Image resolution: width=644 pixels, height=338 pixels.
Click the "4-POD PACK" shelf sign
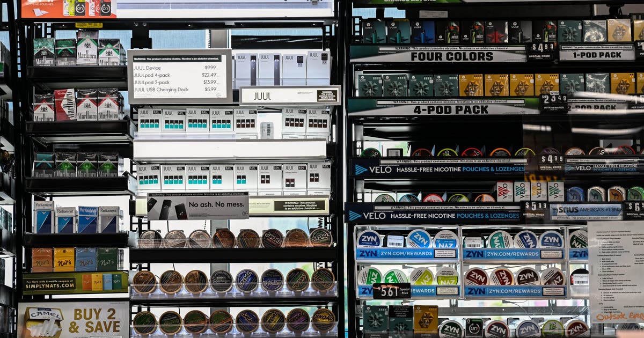443,107
